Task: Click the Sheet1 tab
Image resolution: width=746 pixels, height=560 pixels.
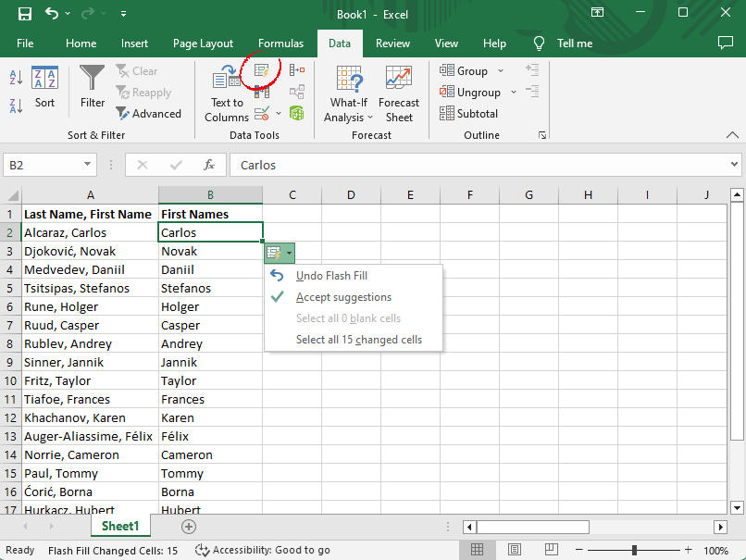Action: point(120,526)
